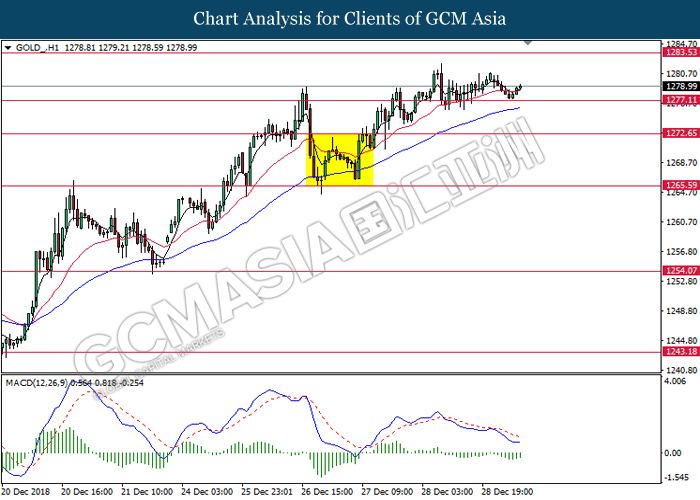Viewport: 700px width, 500px height.
Task: Click the 28 Dec 03:00 time label
Action: tap(447, 492)
